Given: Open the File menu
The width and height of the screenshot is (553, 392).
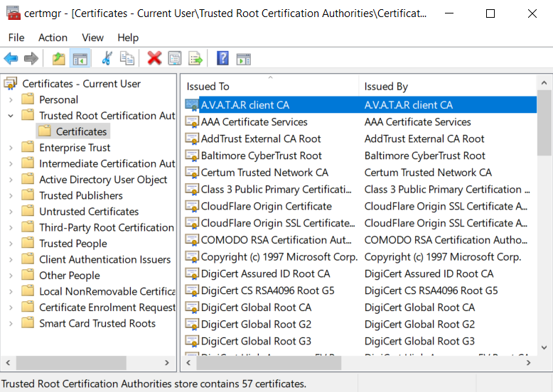Looking at the screenshot, I should 16,38.
